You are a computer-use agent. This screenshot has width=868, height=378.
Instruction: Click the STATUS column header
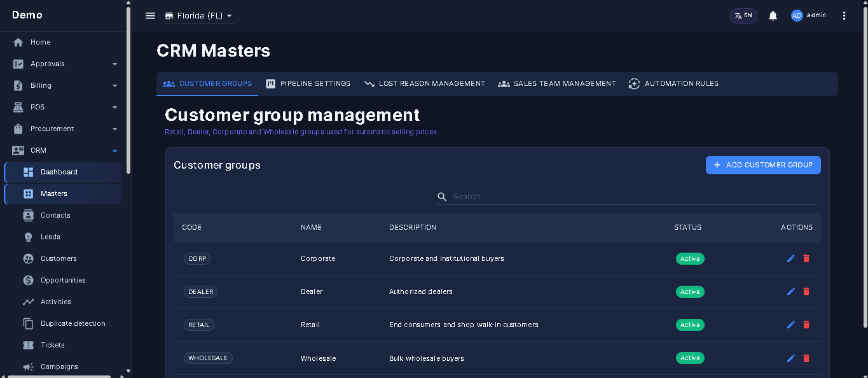coord(687,228)
